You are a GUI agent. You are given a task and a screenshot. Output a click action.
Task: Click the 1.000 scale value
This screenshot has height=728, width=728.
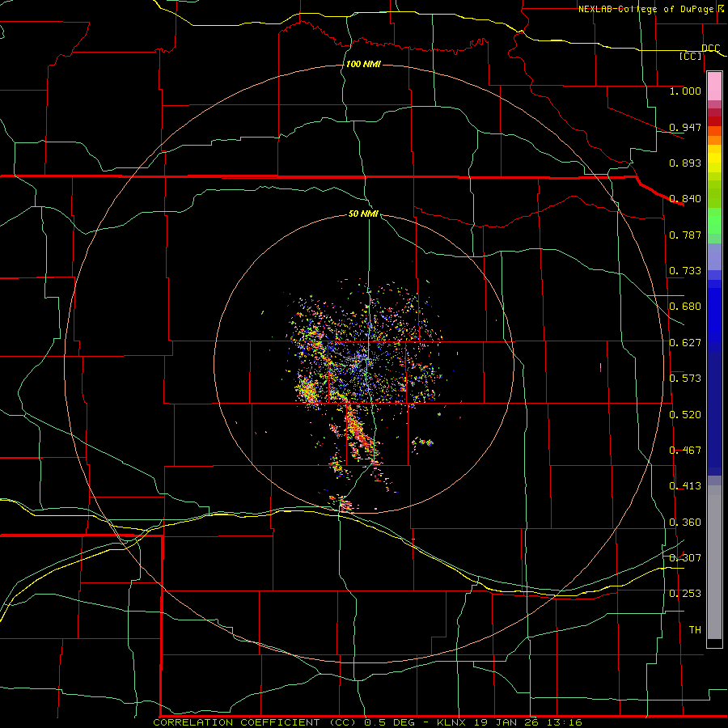click(685, 91)
